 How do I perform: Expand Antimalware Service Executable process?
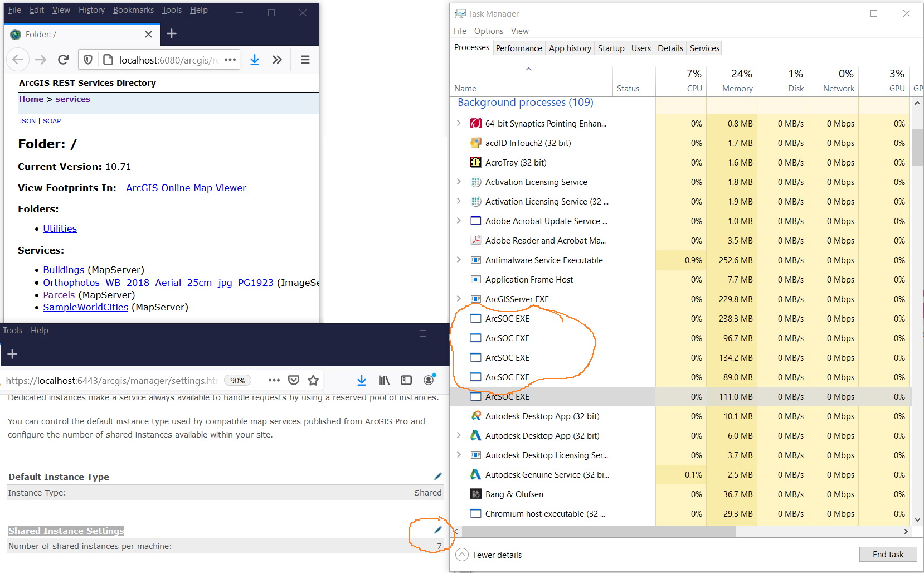point(459,260)
